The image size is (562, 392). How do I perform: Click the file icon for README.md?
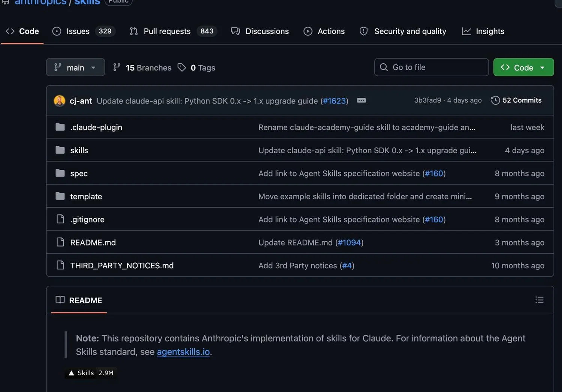(x=60, y=242)
